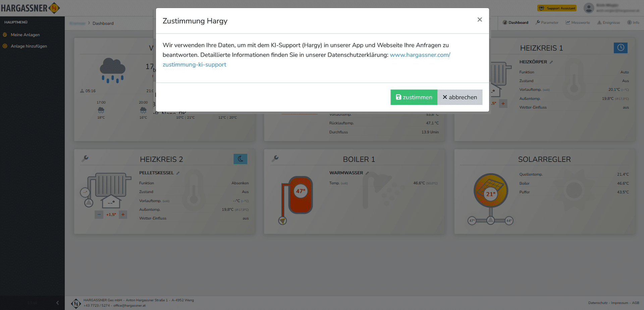Click the Hargassner logo in the footer
644x310 pixels.
tap(76, 303)
